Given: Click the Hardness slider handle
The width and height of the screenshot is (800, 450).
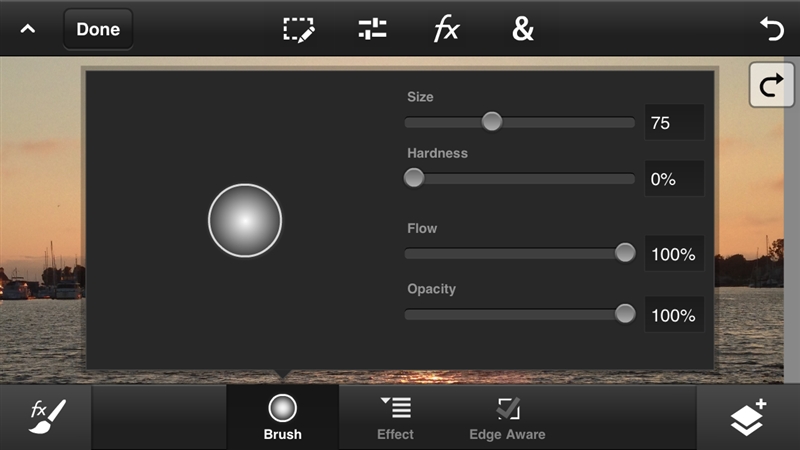Looking at the screenshot, I should [x=414, y=178].
